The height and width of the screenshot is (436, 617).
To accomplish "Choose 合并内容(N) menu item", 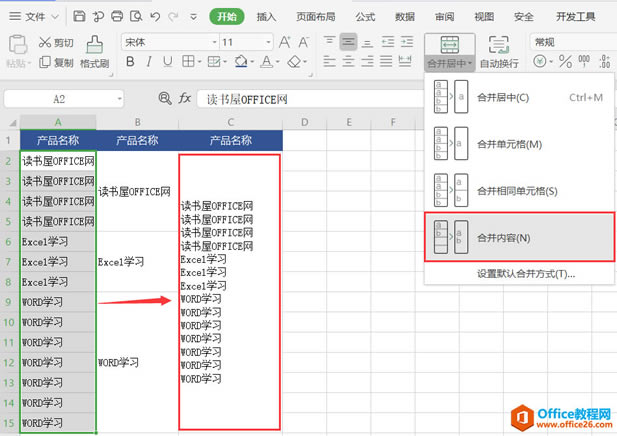I will click(x=519, y=237).
